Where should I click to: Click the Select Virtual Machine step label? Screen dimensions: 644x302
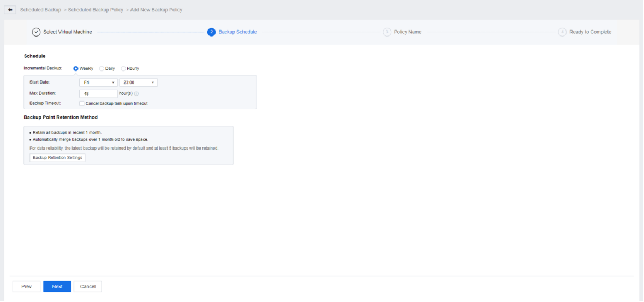pyautogui.click(x=68, y=32)
